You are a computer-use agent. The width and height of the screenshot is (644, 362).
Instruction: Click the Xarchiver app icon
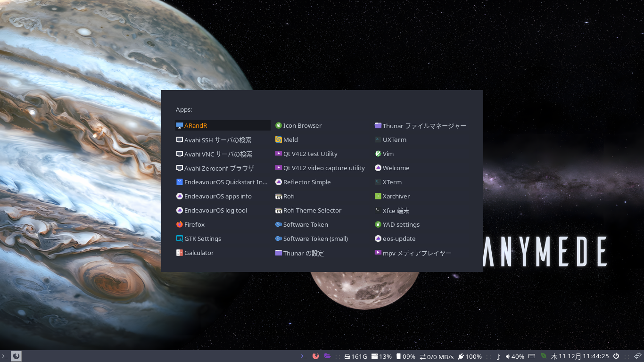pyautogui.click(x=378, y=196)
